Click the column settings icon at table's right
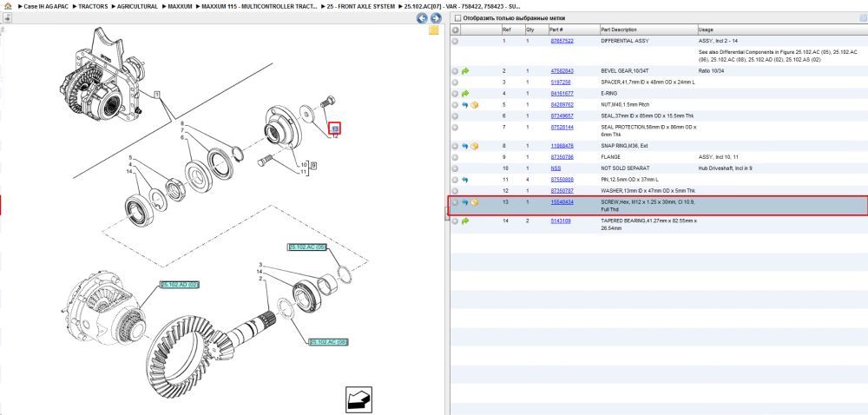Screen dimensions: 868x415 click(863, 18)
